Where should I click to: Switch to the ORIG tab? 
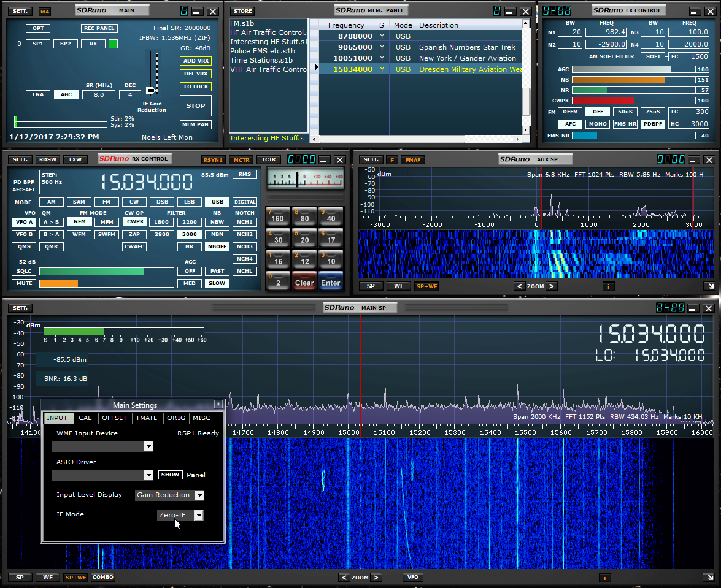point(176,418)
